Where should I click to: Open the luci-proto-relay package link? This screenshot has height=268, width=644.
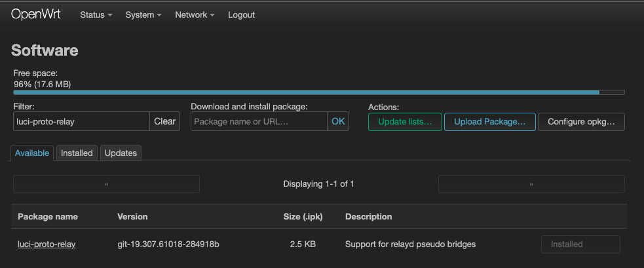pyautogui.click(x=47, y=244)
